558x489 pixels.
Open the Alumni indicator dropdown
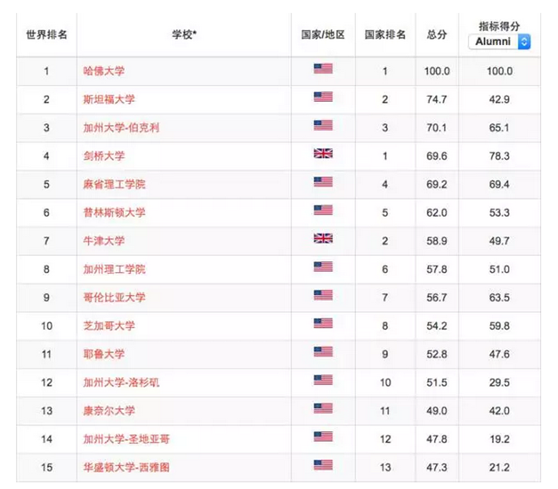tap(500, 42)
